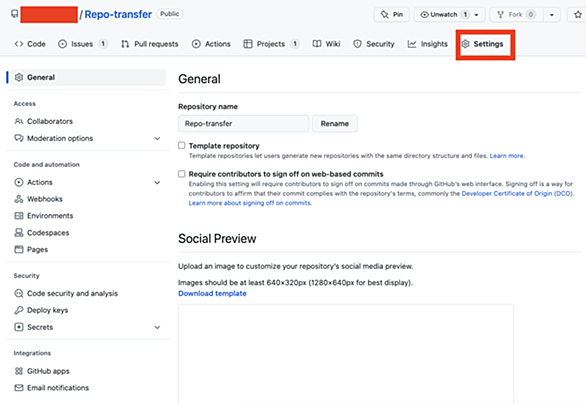
Task: Click the Environments server icon
Action: tap(19, 216)
